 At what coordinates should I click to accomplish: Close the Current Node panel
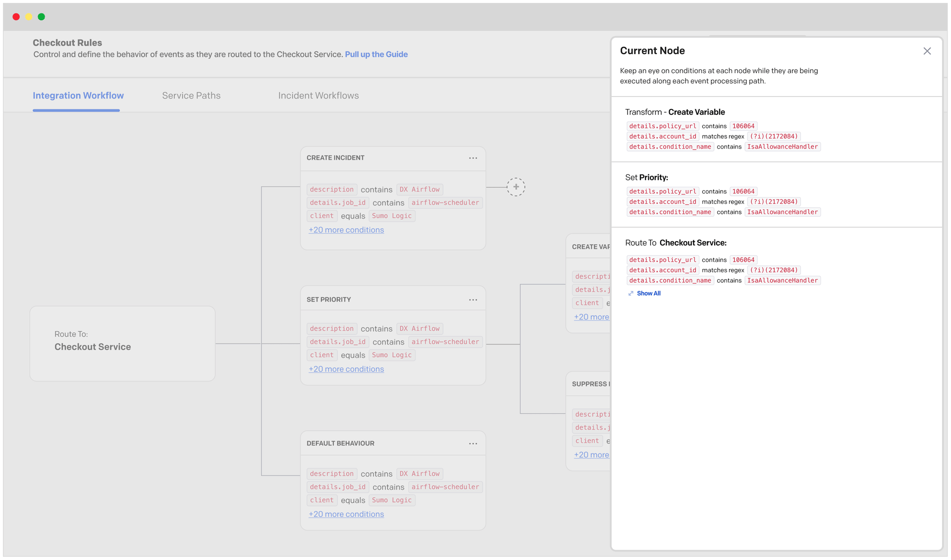pyautogui.click(x=927, y=51)
